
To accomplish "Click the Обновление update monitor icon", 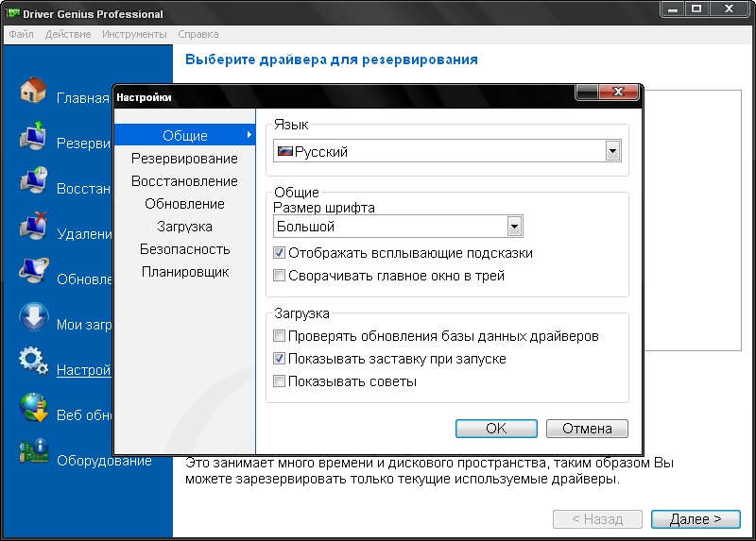I will coord(33,271).
